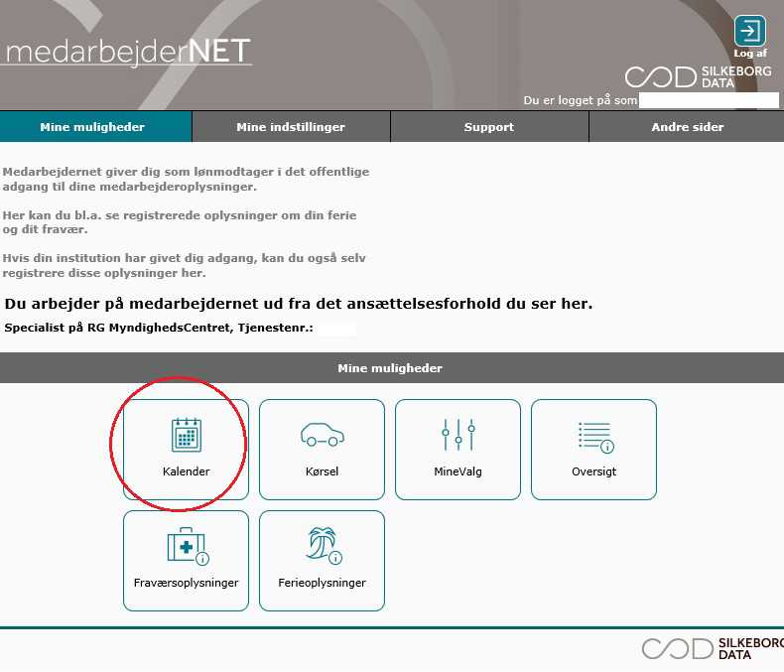Click the medarbejderNET site logo
Viewport: 784px width, 672px height.
point(127,52)
